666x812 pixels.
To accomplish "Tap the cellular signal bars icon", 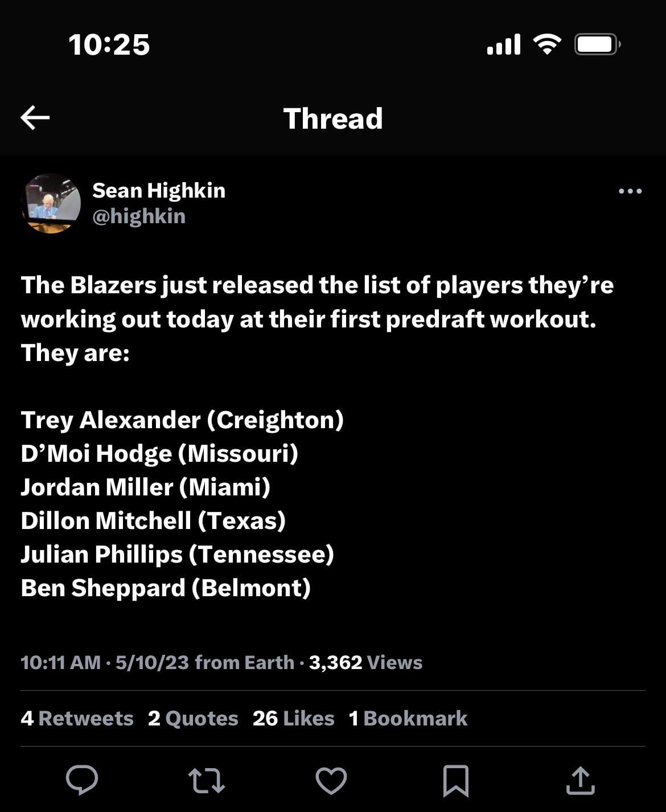I will click(x=504, y=44).
